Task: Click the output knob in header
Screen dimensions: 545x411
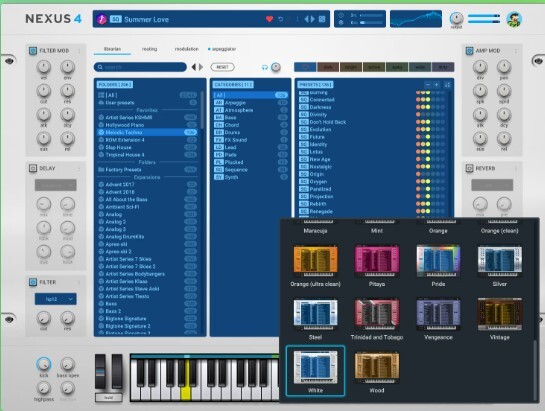Action: pos(456,18)
